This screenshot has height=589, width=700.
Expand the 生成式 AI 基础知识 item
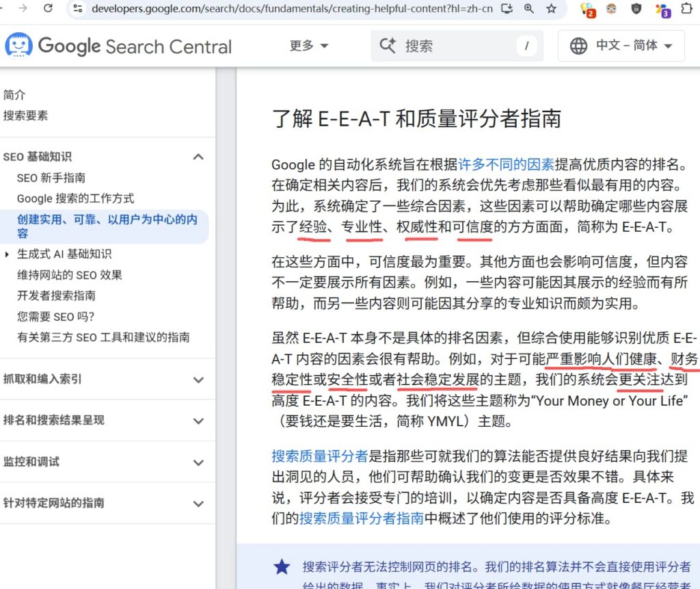7,254
